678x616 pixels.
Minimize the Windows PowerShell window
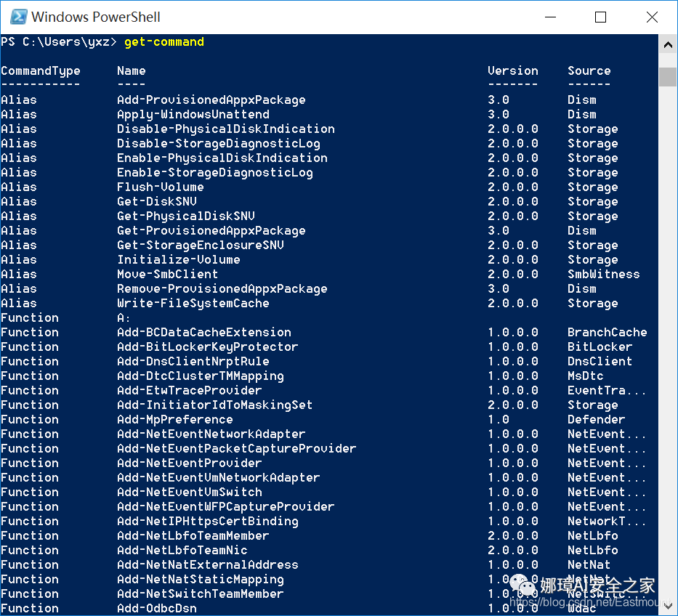tap(550, 17)
